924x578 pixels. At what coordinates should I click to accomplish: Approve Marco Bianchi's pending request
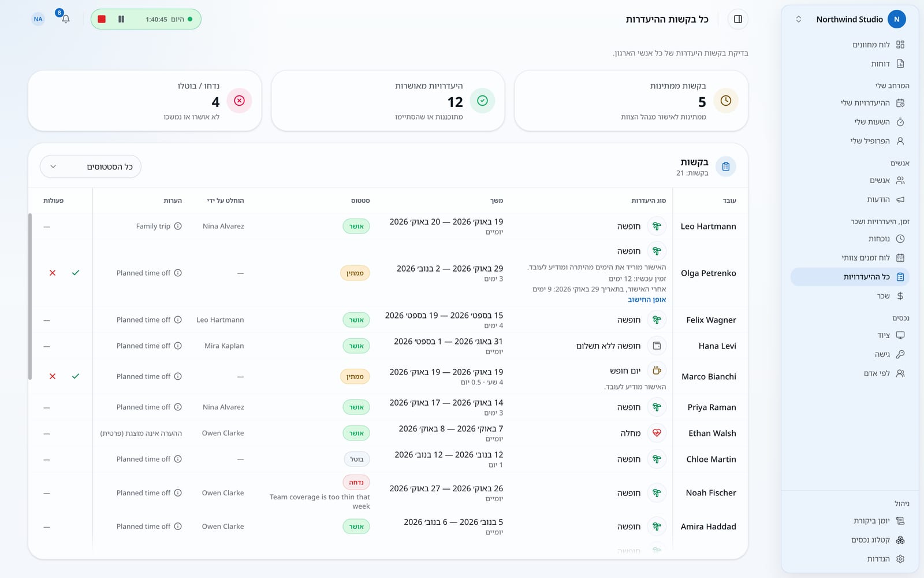coord(76,376)
